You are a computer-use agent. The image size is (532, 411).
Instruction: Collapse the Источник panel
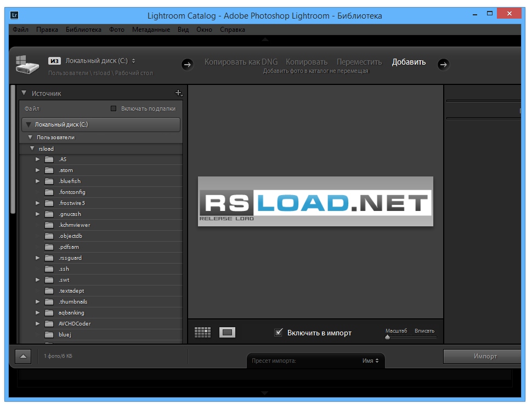pyautogui.click(x=24, y=93)
